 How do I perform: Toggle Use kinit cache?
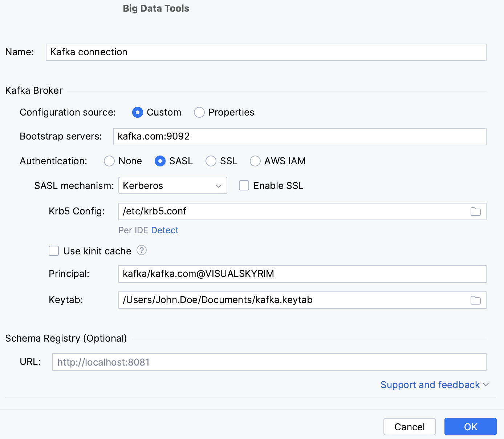pos(53,251)
